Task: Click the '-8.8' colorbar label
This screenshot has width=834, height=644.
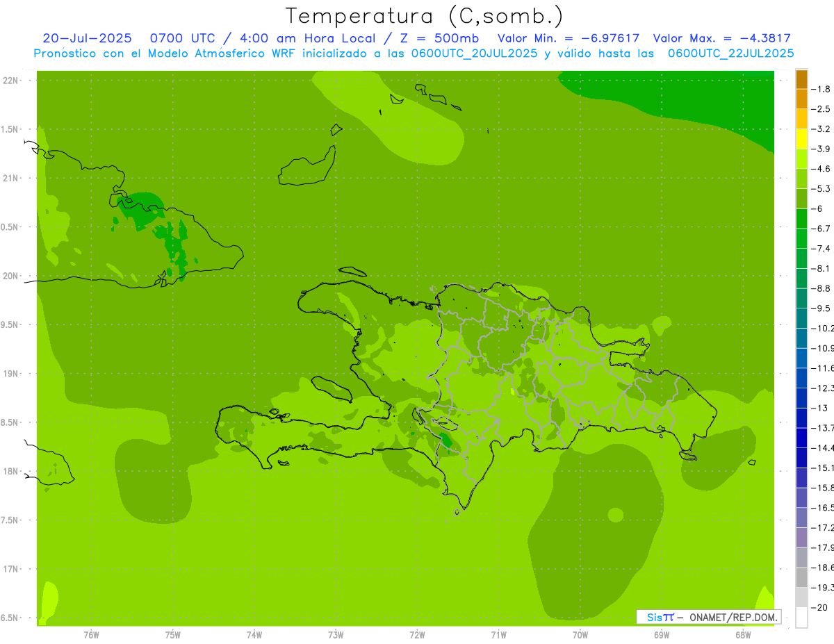Action: coord(821,288)
